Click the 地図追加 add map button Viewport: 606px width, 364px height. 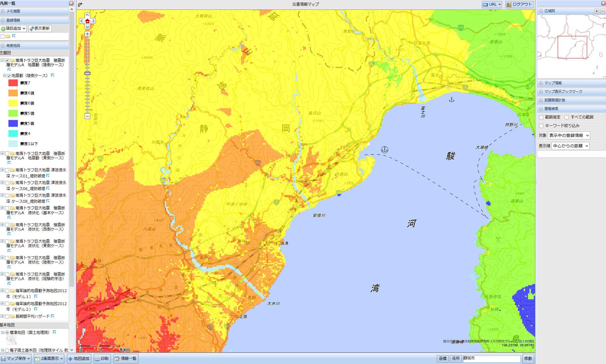tap(79, 358)
